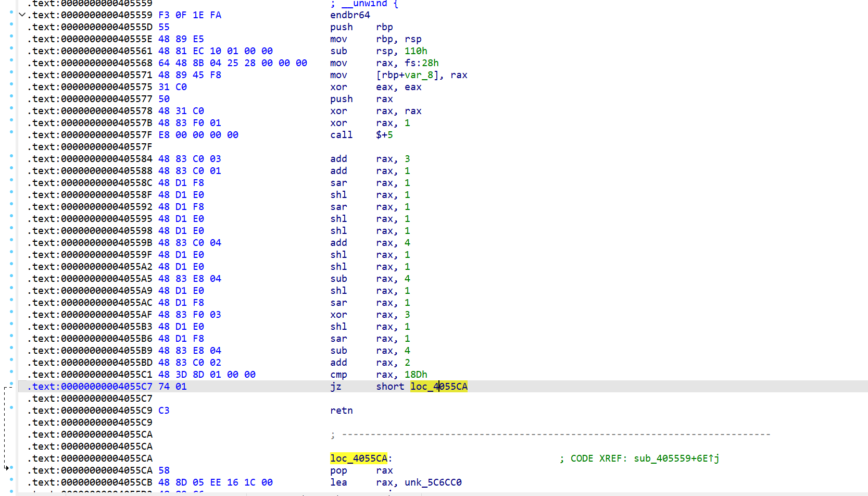Select the bytes 48 3D 8D 01 00 00
This screenshot has height=496, width=868.
(x=207, y=374)
